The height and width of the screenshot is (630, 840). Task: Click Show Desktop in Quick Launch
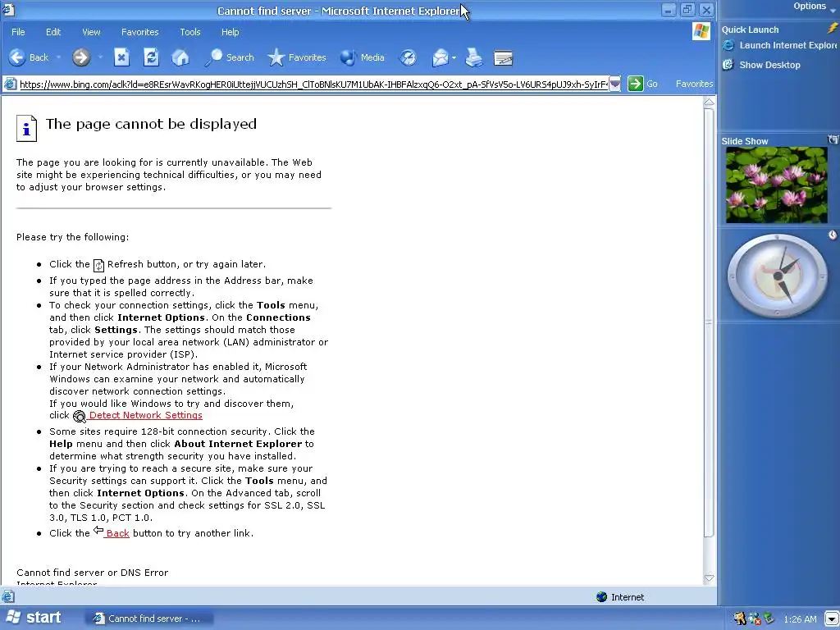click(761, 65)
